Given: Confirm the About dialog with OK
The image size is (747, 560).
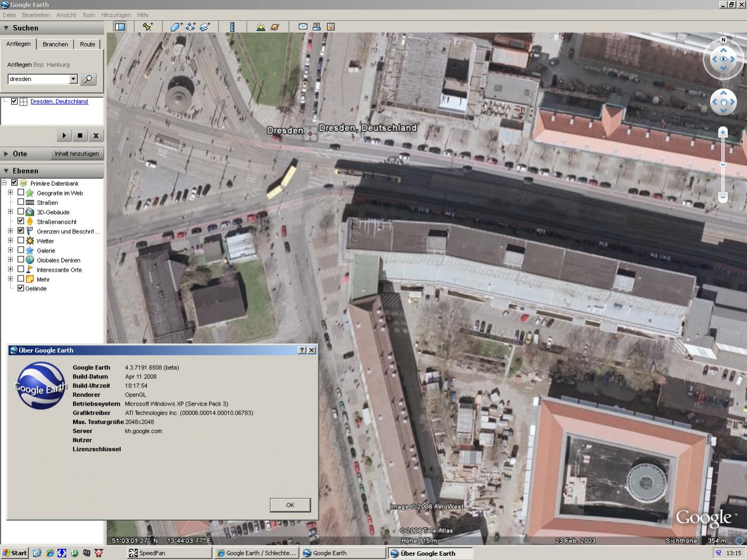Looking at the screenshot, I should pos(290,505).
